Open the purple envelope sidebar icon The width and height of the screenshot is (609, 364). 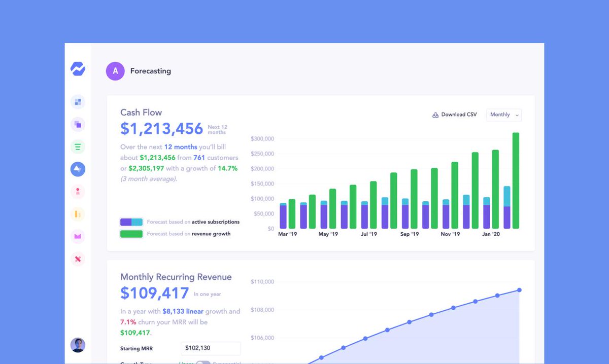[x=78, y=236]
